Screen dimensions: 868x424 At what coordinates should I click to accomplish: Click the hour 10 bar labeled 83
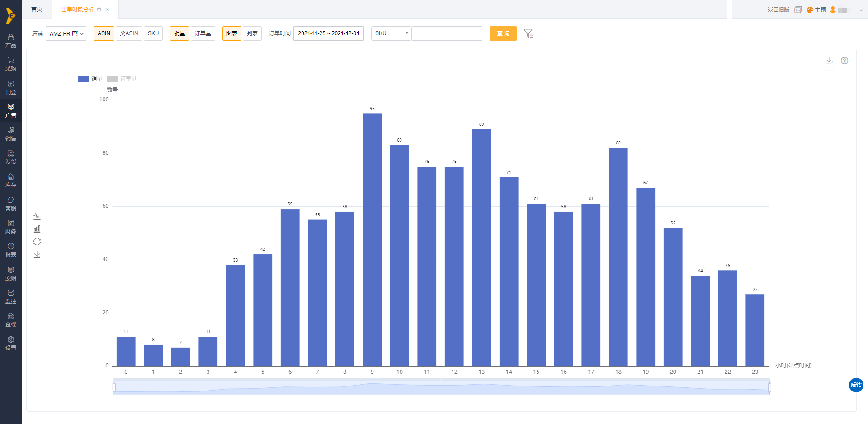(399, 256)
